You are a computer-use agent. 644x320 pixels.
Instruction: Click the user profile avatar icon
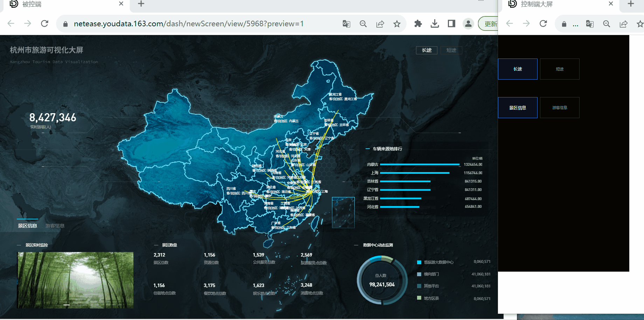pyautogui.click(x=468, y=24)
